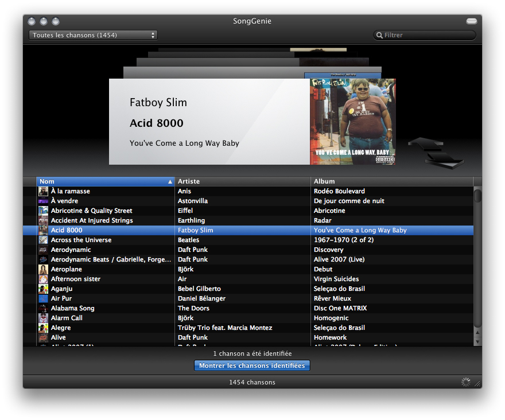
Task: Click the cover icon next to Alive
Action: pos(43,337)
